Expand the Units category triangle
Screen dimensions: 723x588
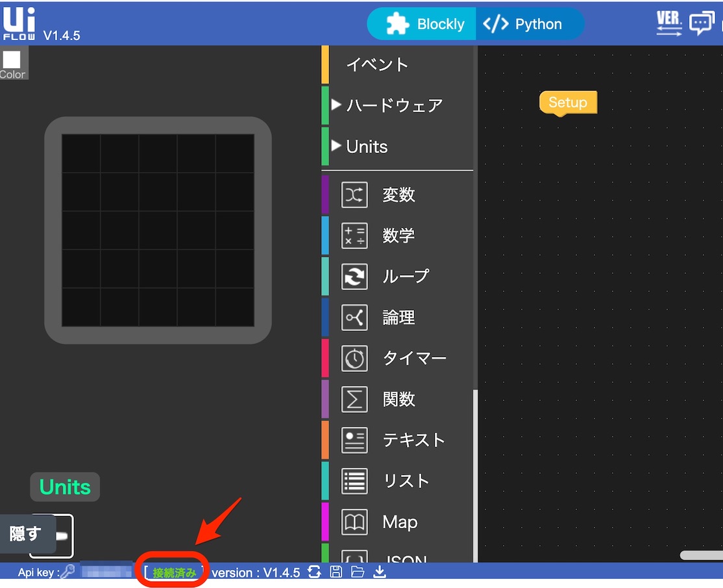[x=336, y=146]
